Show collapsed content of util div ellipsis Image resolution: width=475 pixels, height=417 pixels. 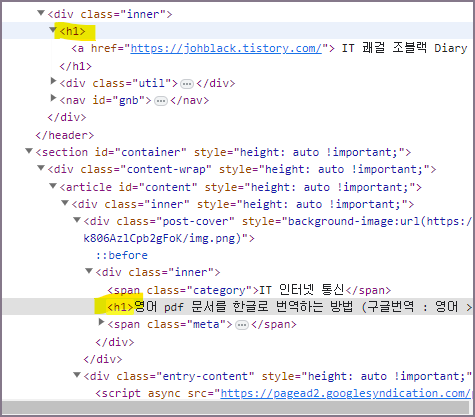[x=187, y=84]
